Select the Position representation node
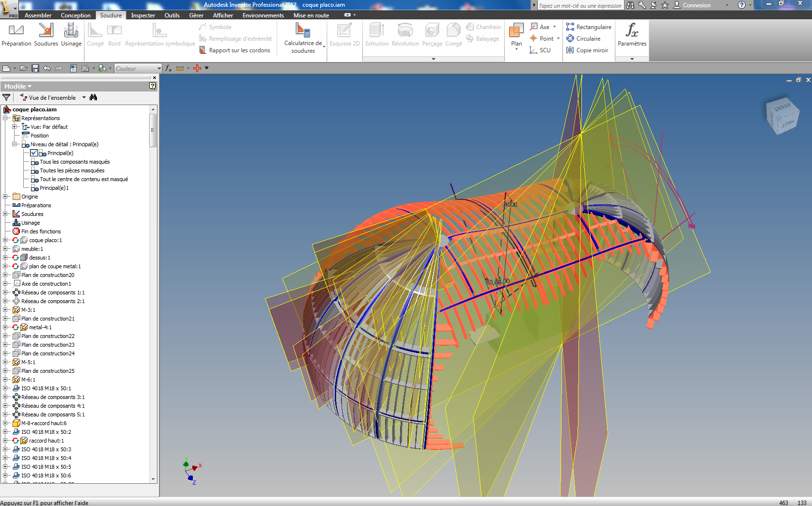This screenshot has height=506, width=812. (x=39, y=136)
